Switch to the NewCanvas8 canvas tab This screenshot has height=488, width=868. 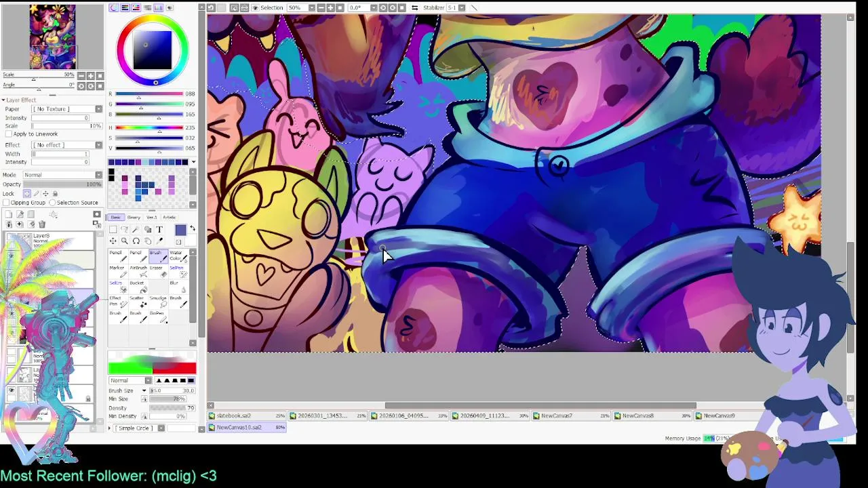(652, 415)
